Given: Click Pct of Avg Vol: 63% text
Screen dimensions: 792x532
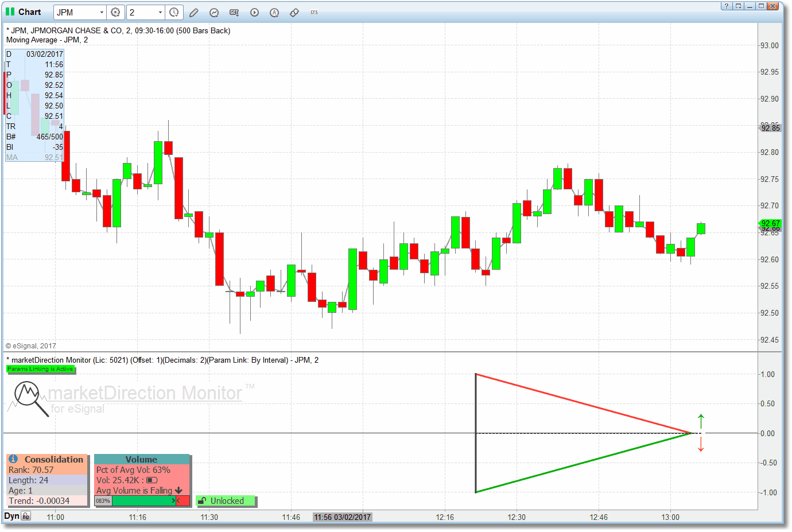Looking at the screenshot, I should 133,470.
